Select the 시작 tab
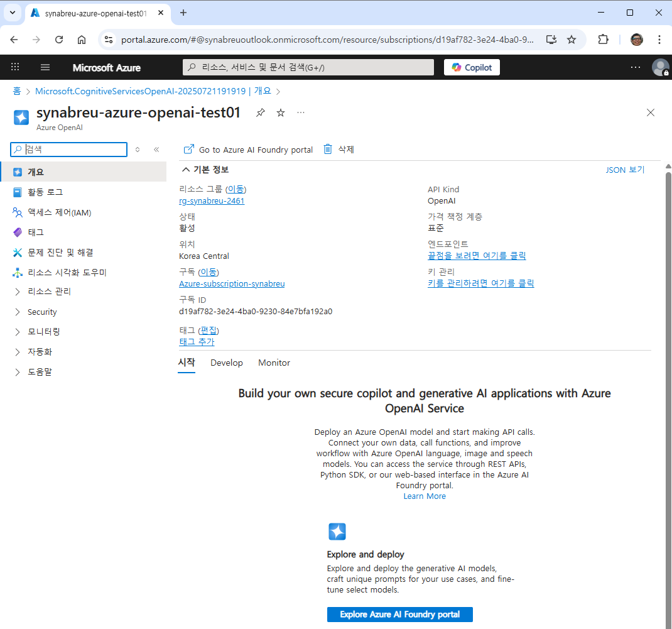 click(187, 363)
